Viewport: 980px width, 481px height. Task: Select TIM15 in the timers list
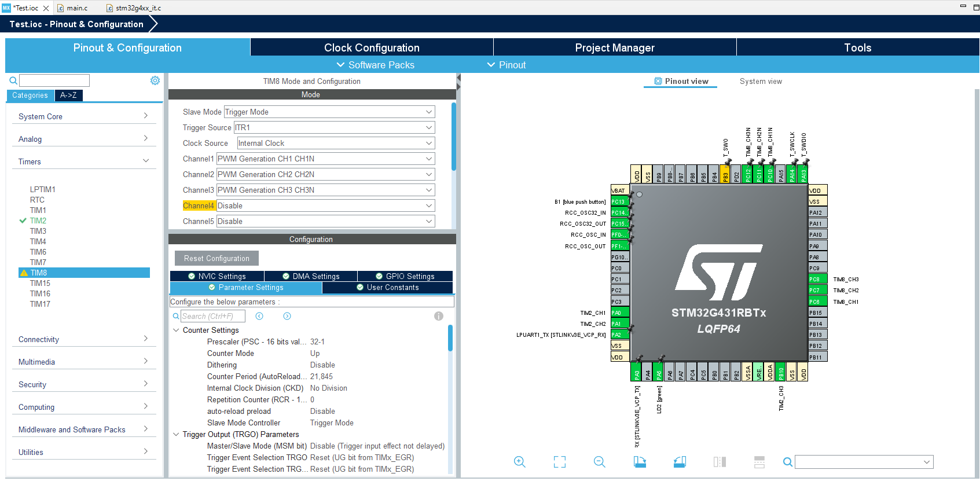click(x=40, y=283)
